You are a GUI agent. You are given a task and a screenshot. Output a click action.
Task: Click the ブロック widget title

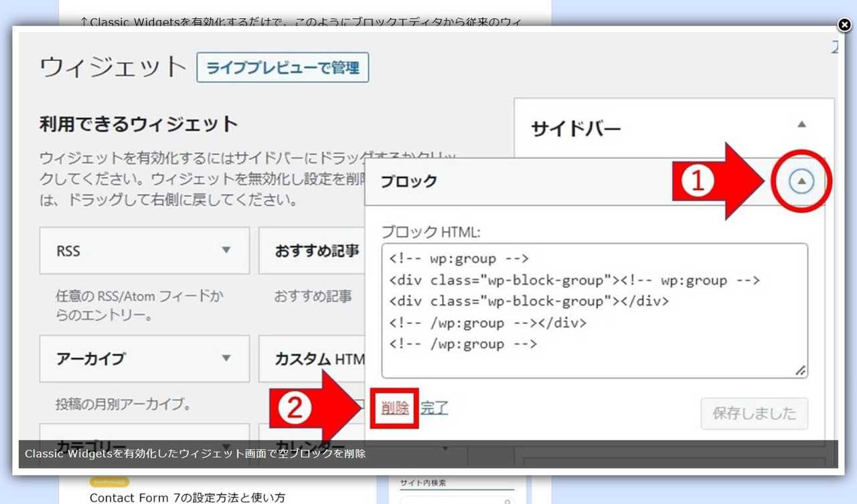408,181
